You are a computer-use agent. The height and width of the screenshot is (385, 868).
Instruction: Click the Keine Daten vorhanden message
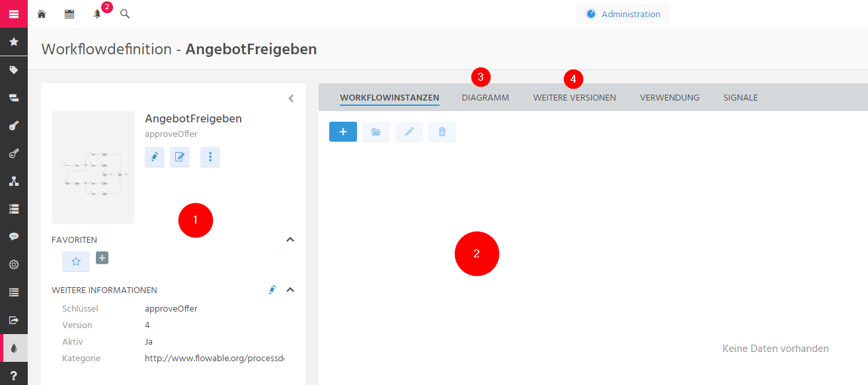pyautogui.click(x=775, y=348)
